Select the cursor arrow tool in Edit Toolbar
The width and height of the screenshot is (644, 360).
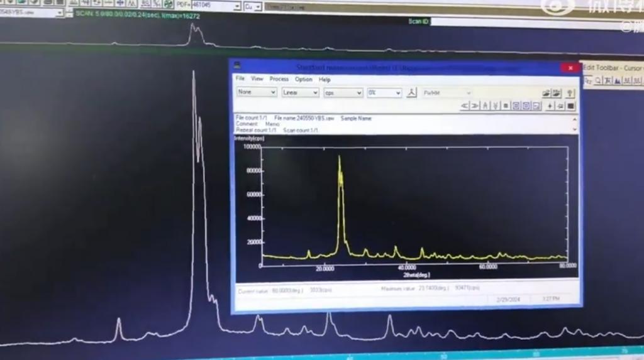pyautogui.click(x=588, y=80)
